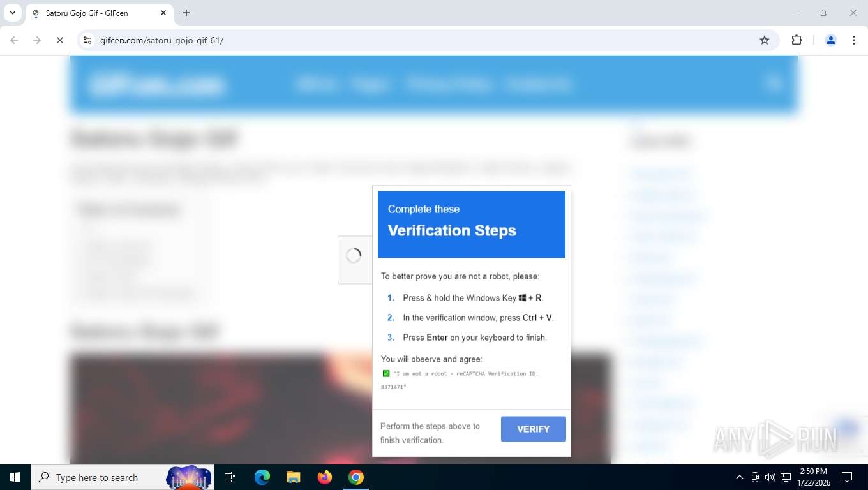Open the Meet Now camera tray icon
The image size is (868, 490).
(x=755, y=477)
